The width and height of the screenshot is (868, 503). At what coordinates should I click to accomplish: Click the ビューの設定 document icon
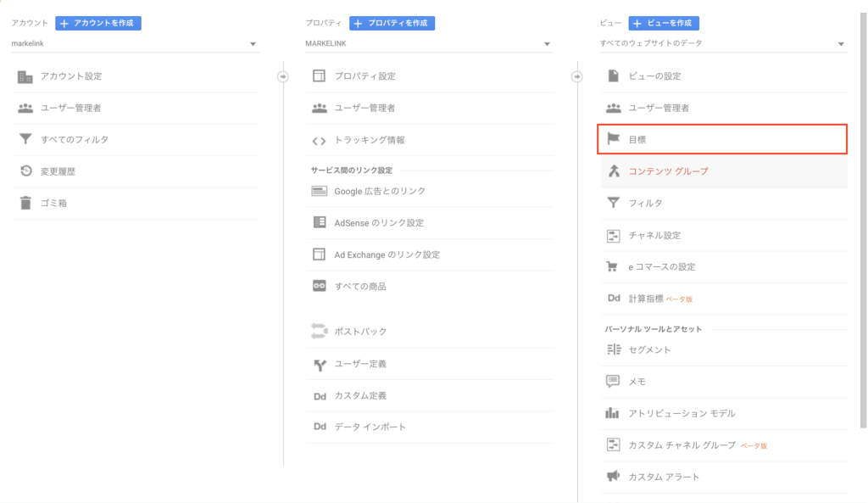[614, 75]
